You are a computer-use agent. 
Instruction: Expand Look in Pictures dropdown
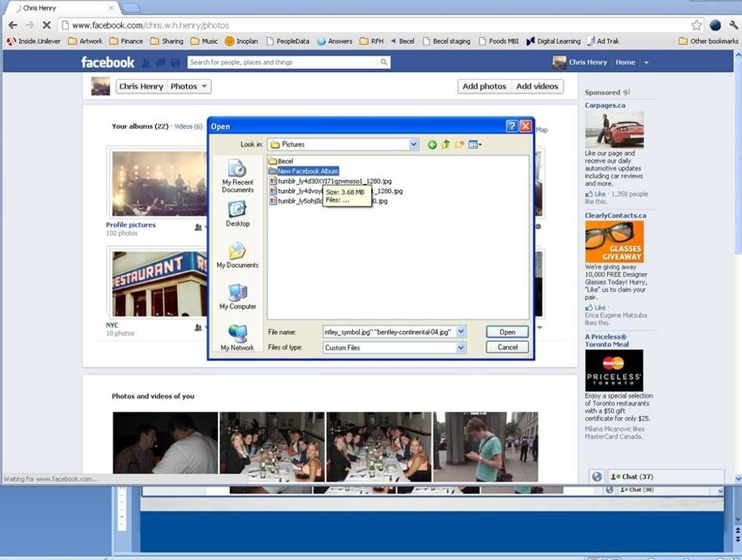[413, 145]
